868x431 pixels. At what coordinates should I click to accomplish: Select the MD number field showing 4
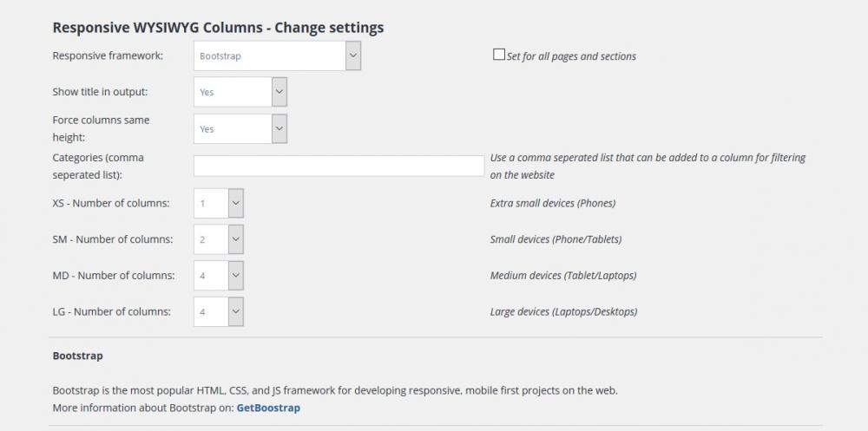pyautogui.click(x=210, y=276)
